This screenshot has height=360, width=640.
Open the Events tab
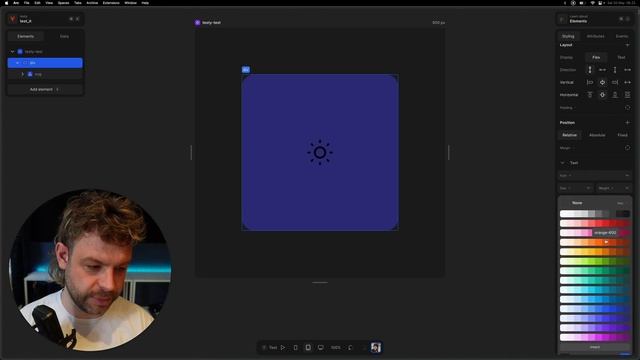tap(622, 36)
